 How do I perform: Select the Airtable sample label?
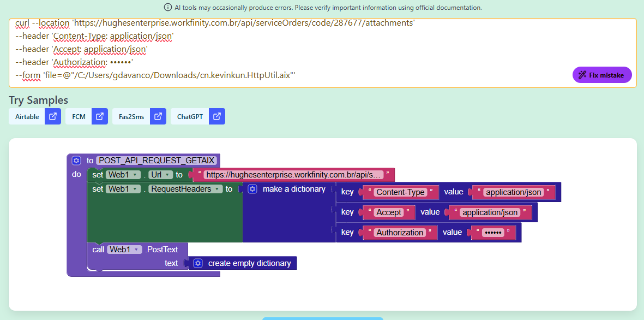coord(27,116)
